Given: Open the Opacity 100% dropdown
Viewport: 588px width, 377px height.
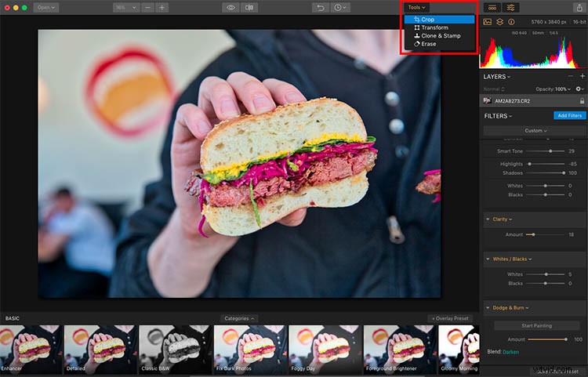Looking at the screenshot, I should (554, 89).
